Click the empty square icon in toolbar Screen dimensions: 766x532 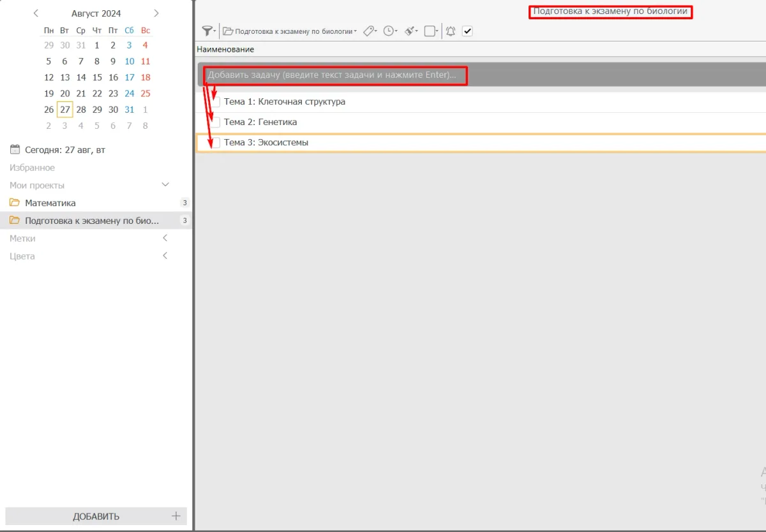[430, 31]
